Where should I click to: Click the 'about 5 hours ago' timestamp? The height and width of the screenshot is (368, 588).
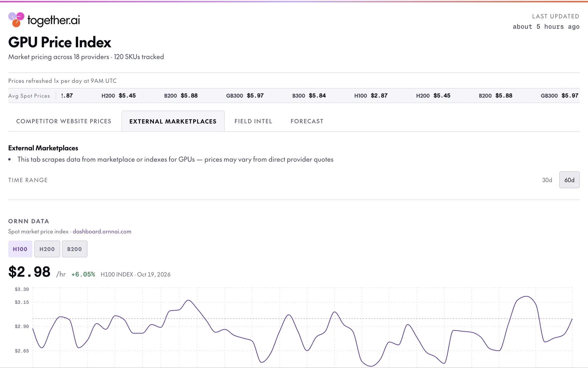(546, 27)
